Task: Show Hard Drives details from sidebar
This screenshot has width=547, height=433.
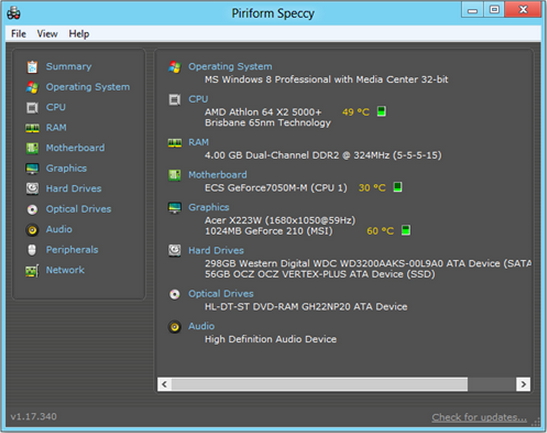Action: tap(74, 189)
